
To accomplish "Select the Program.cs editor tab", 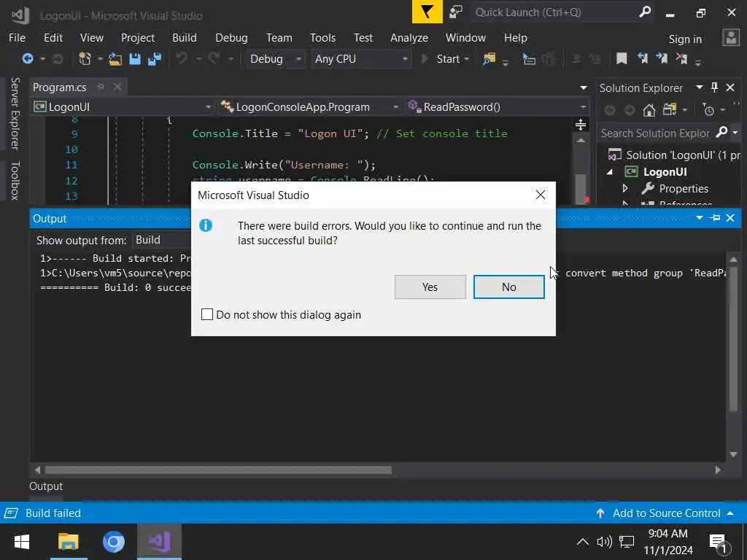I will (60, 87).
